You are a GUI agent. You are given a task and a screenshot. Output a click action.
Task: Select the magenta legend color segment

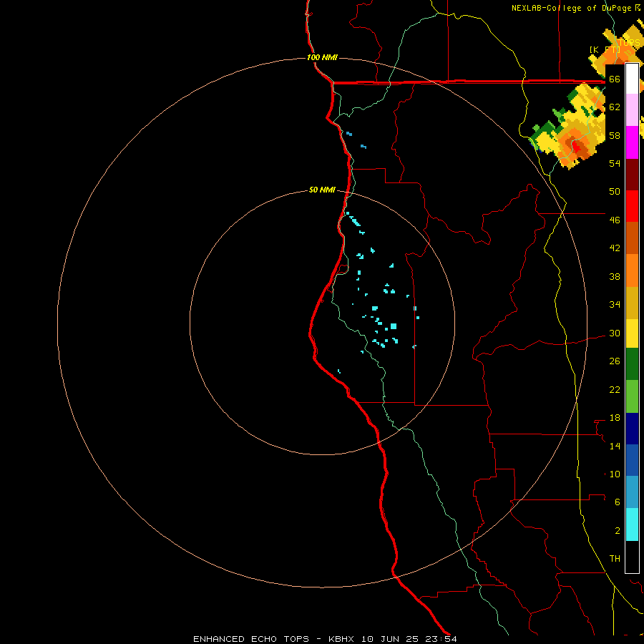coord(632,142)
